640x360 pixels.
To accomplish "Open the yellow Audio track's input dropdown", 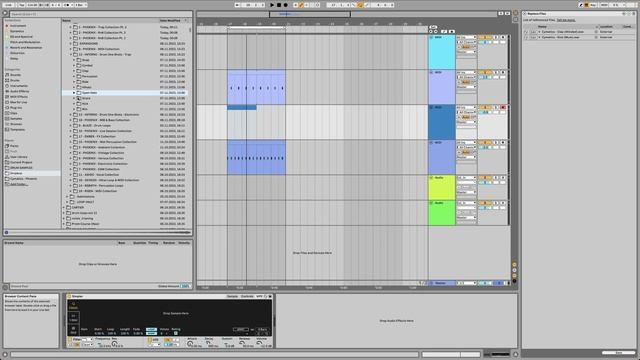I will (x=466, y=178).
